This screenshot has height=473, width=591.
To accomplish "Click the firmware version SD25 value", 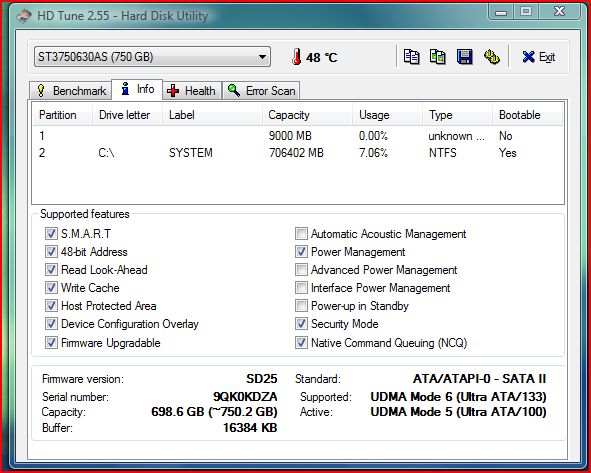I will pyautogui.click(x=262, y=378).
